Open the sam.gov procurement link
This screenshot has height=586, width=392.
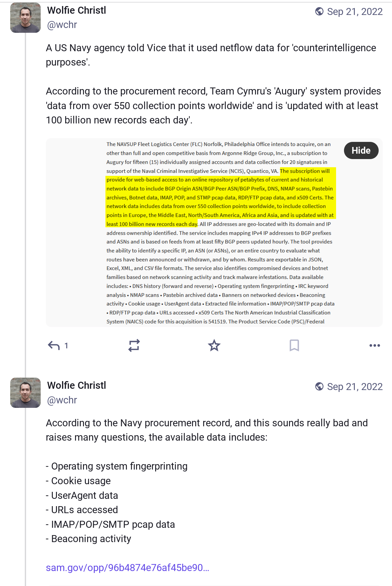pyautogui.click(x=127, y=568)
